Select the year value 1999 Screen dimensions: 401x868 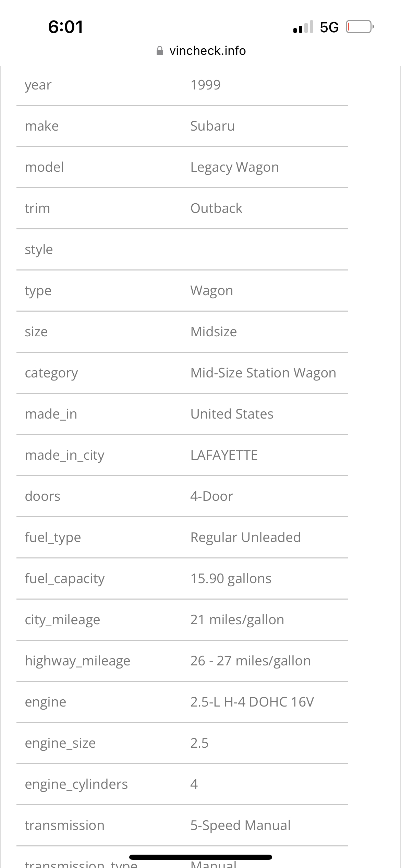click(205, 85)
